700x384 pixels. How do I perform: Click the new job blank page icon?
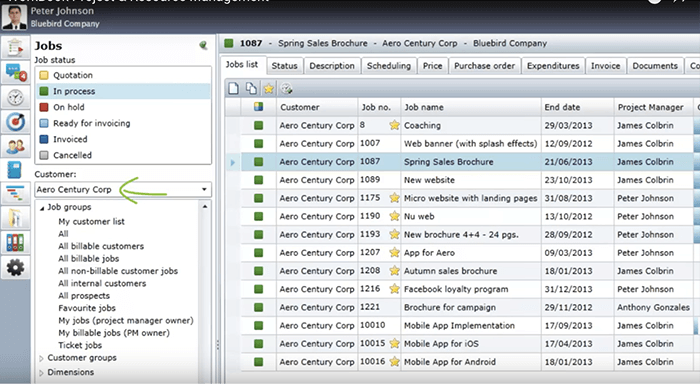point(233,88)
